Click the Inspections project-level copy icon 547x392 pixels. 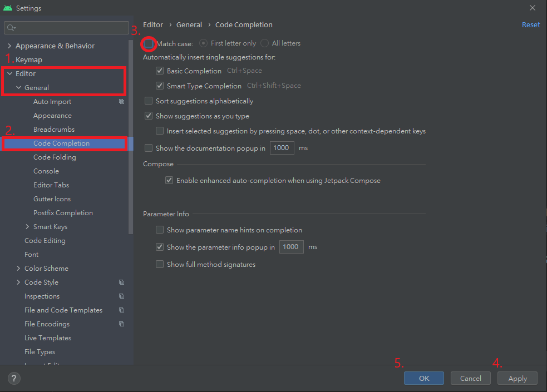click(121, 296)
